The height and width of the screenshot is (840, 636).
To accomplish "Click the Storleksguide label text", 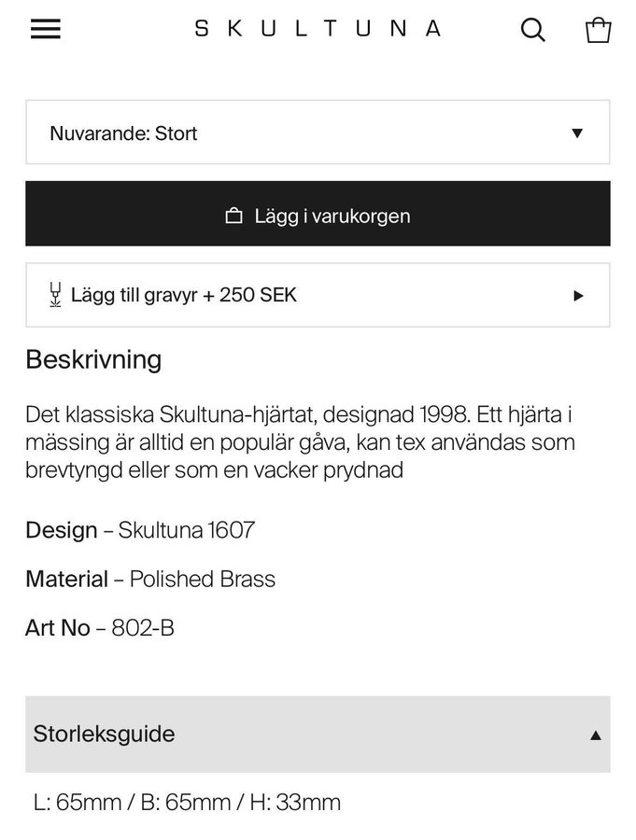I will click(104, 734).
